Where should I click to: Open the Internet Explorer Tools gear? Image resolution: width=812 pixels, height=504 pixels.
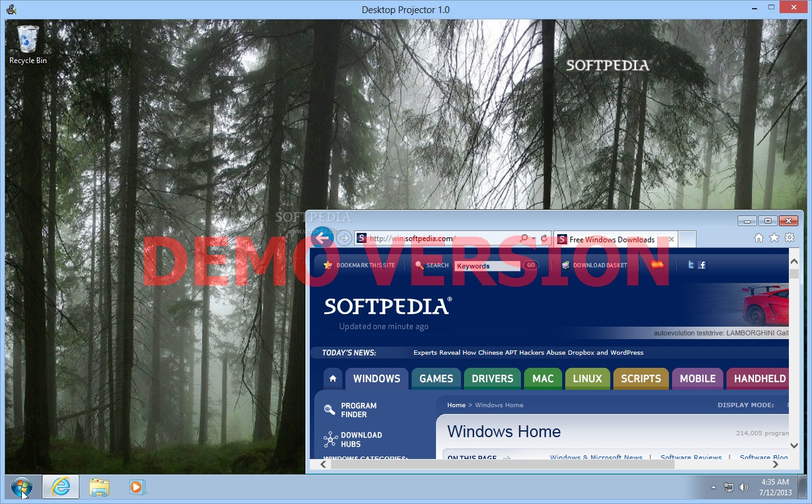pyautogui.click(x=790, y=238)
